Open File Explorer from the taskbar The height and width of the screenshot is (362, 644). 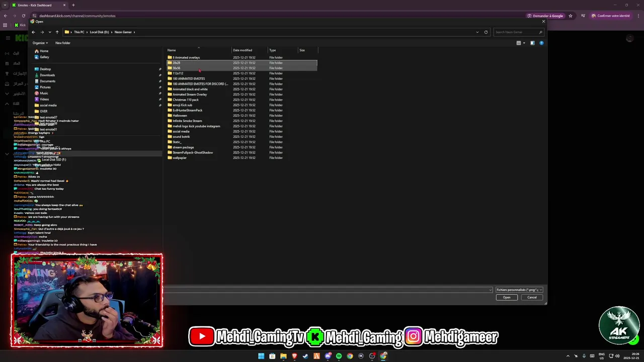tap(283, 356)
